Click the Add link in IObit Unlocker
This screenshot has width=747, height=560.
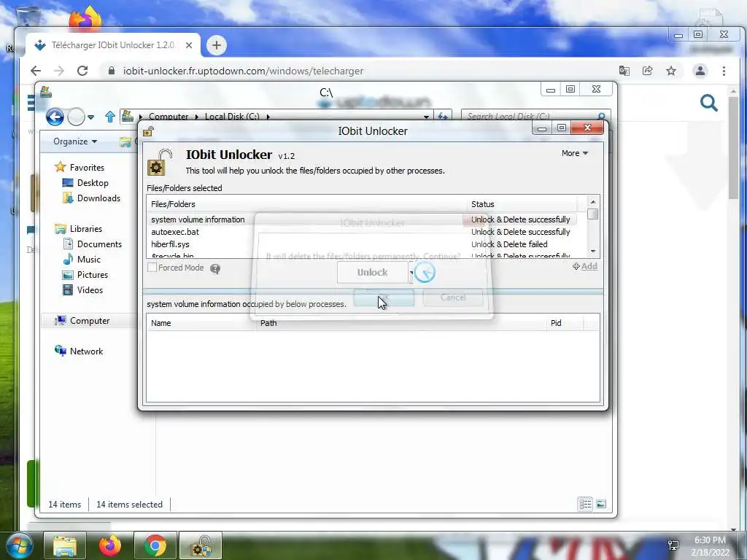585,266
